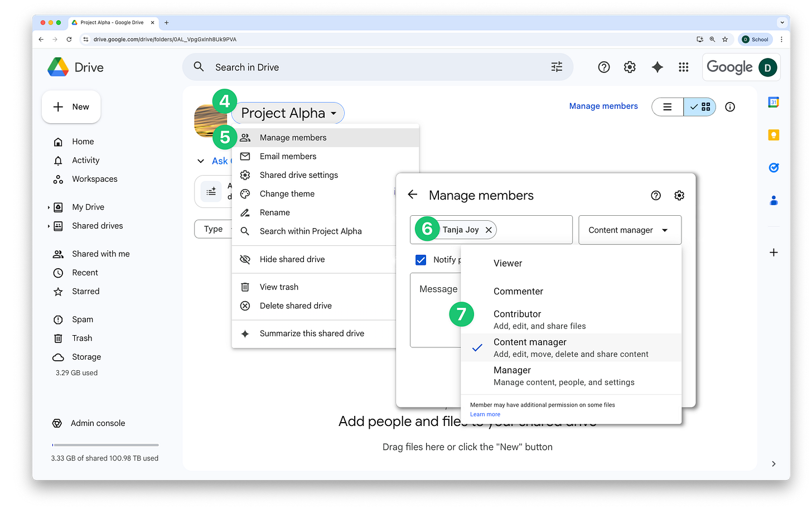Screen dimensions: 812x518
Task: Open search filter options in Drive search bar
Action: [x=557, y=67]
